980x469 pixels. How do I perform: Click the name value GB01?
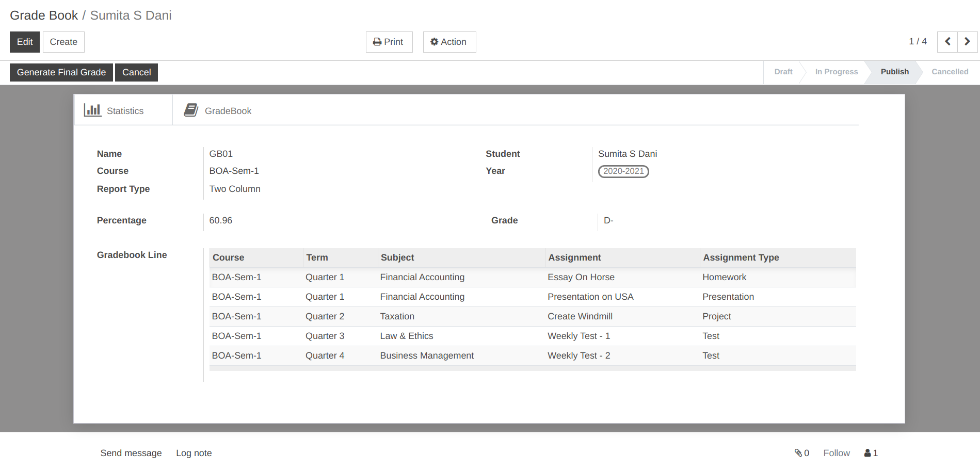221,154
